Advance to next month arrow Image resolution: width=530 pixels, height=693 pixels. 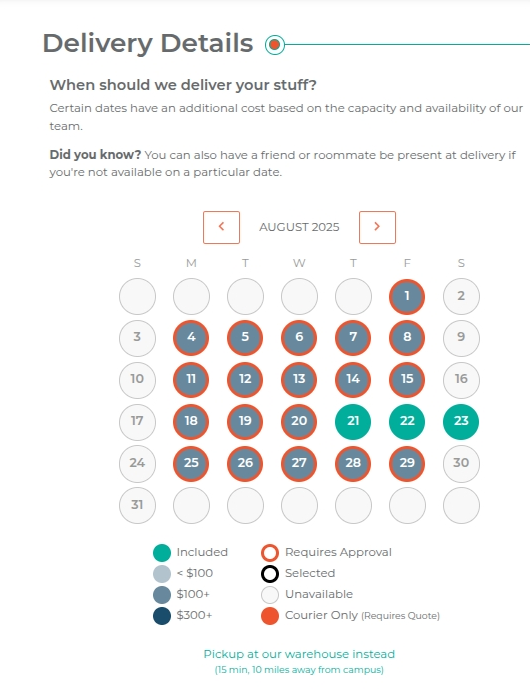377,227
